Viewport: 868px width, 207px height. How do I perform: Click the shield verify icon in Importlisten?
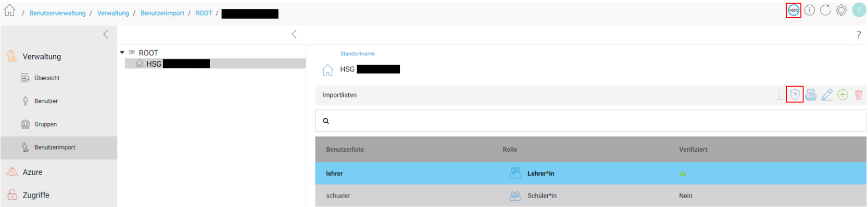pyautogui.click(x=795, y=94)
